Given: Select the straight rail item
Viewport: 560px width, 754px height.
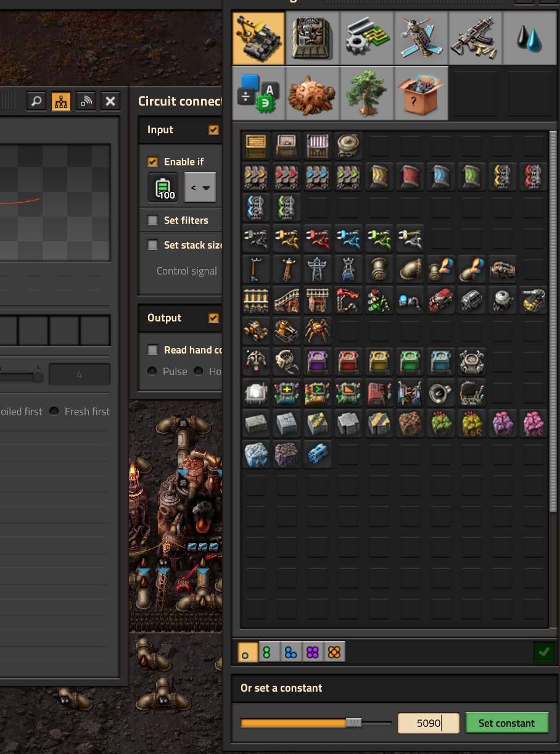Looking at the screenshot, I should tap(256, 300).
